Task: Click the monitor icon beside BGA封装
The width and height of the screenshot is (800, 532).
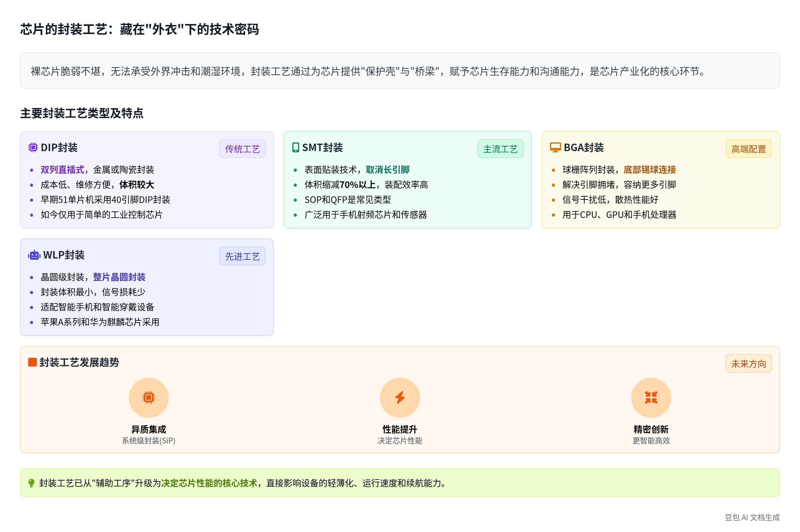Action: pos(555,148)
